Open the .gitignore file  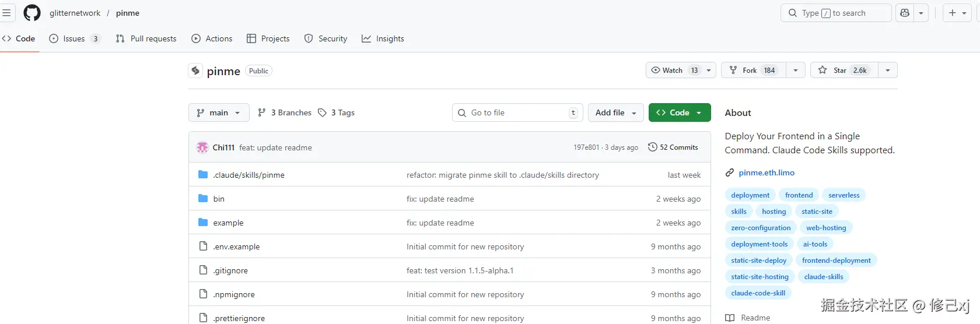[x=230, y=270]
